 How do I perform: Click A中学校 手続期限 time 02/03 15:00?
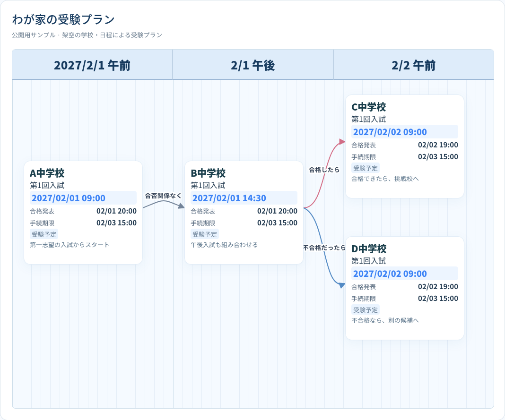click(117, 223)
